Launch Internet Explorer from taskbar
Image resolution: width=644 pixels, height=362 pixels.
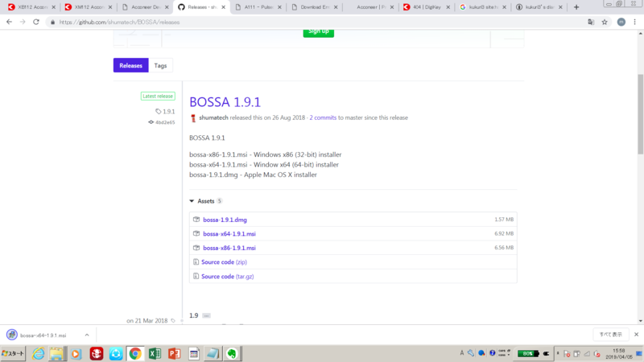pyautogui.click(x=38, y=353)
